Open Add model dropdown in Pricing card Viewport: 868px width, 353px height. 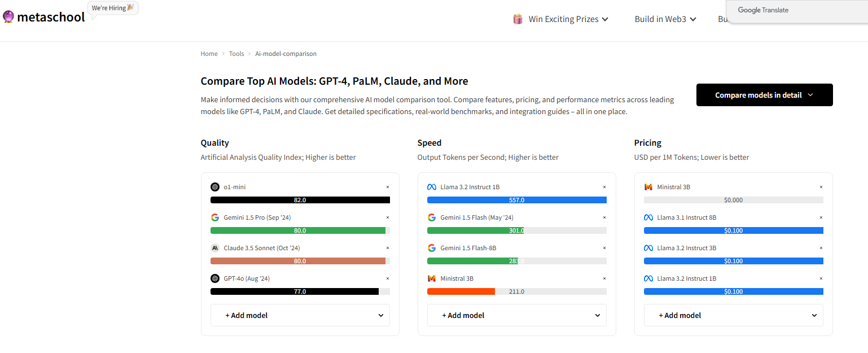[734, 315]
